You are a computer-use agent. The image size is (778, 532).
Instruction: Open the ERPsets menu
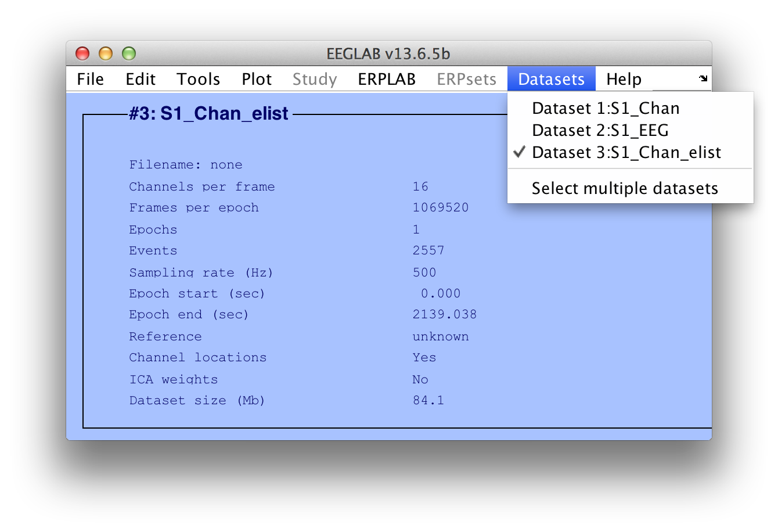pos(467,79)
